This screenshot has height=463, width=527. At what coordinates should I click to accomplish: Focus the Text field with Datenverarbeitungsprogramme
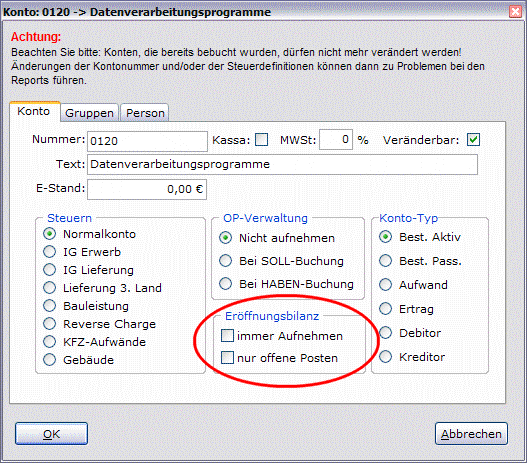coord(282,164)
